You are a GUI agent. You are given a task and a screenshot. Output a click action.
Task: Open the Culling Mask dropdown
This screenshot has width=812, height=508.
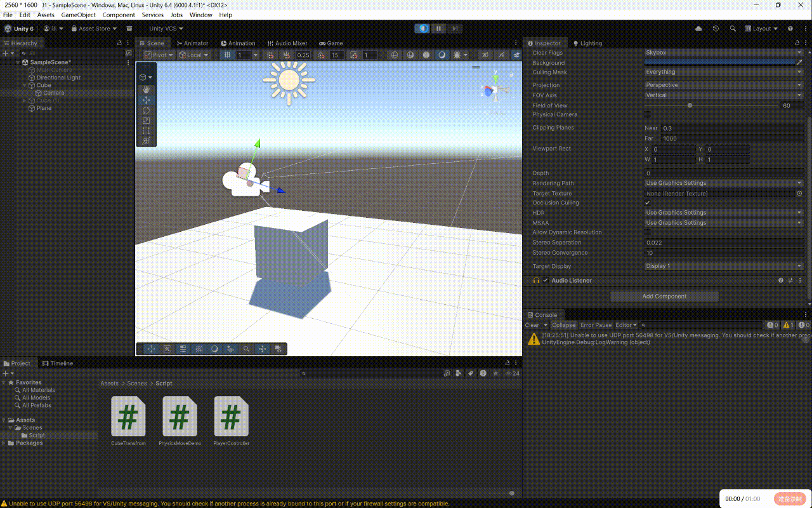[x=724, y=72]
